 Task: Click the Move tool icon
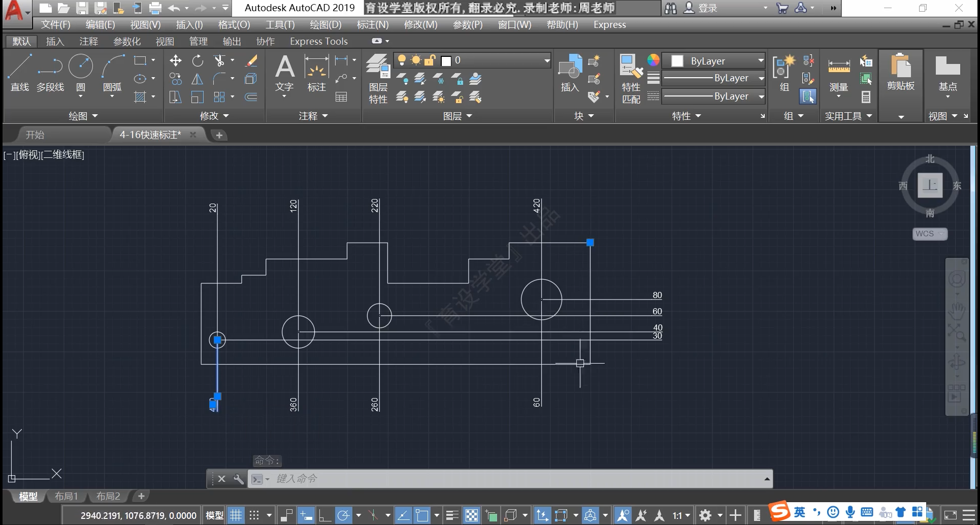click(176, 61)
